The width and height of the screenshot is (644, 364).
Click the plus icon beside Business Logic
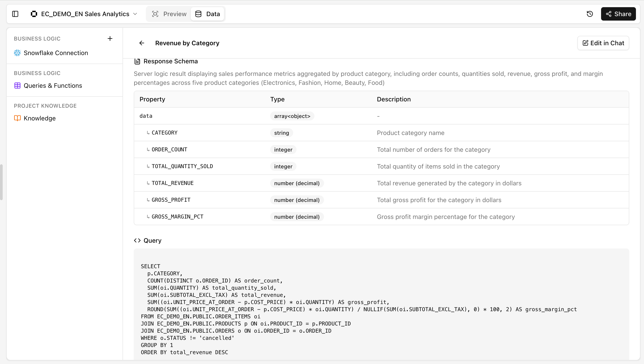click(x=110, y=39)
